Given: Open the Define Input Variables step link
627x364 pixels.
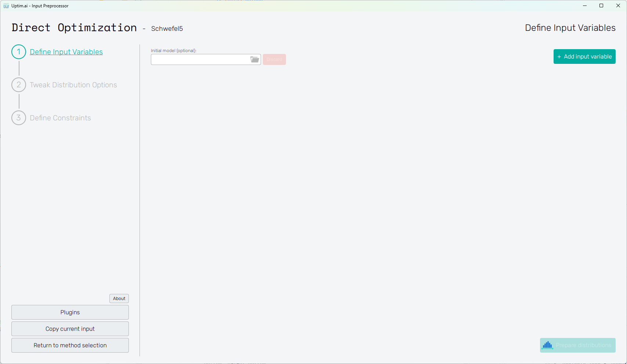Looking at the screenshot, I should pyautogui.click(x=66, y=52).
